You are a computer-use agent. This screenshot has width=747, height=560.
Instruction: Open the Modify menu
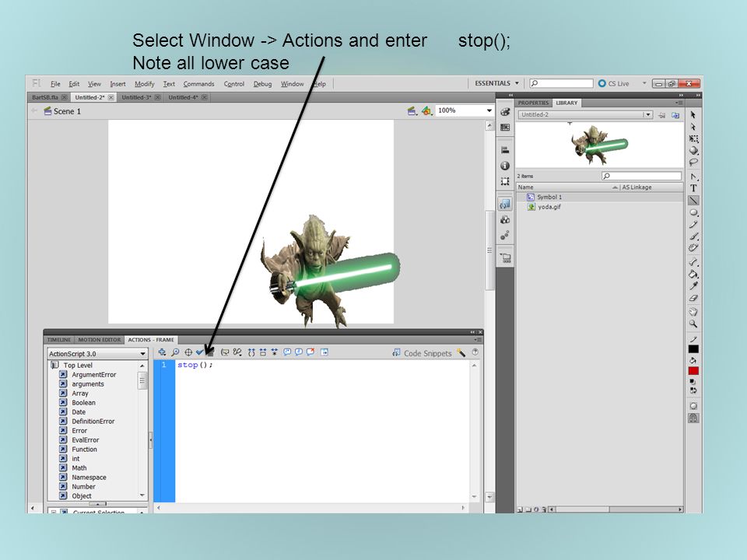[145, 84]
